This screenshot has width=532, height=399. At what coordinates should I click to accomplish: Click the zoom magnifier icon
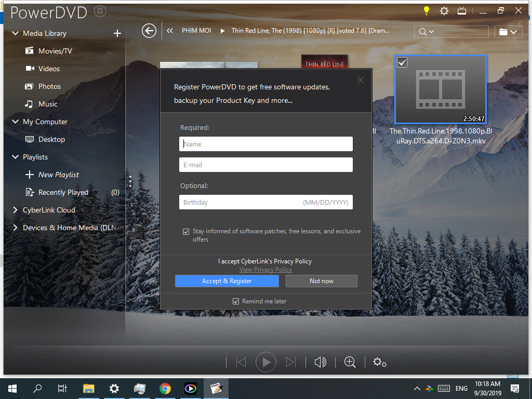(x=350, y=362)
